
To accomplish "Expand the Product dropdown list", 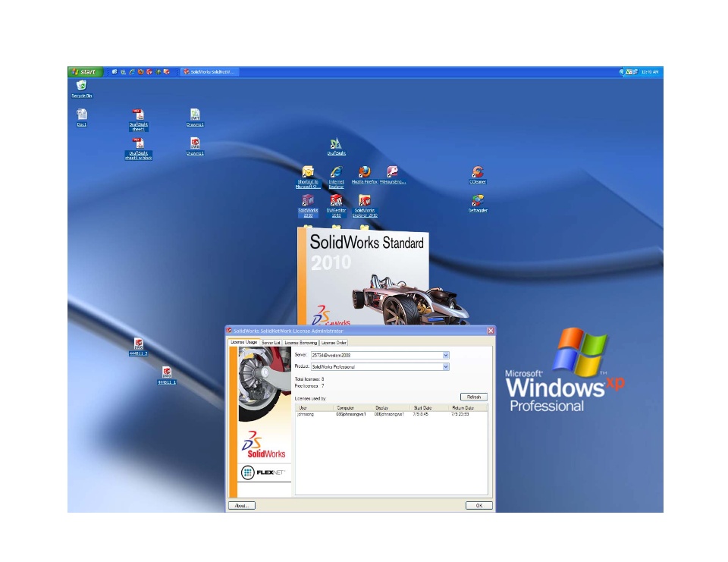I will 446,367.
